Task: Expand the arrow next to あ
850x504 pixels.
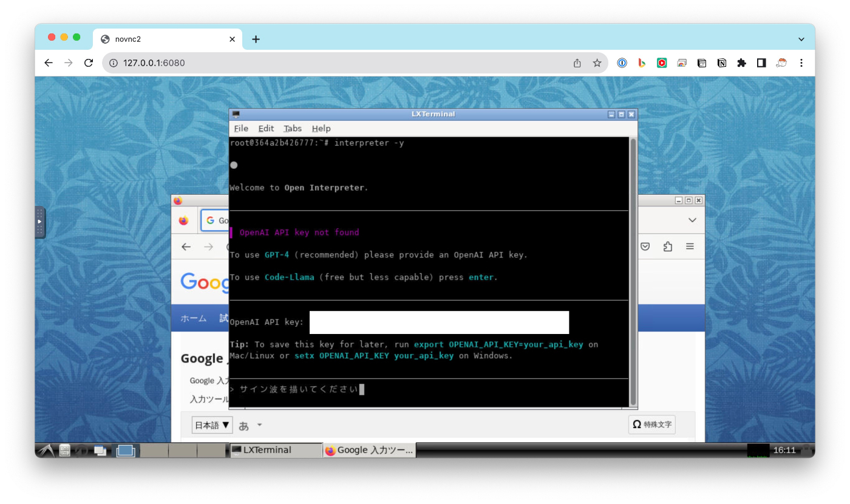Action: pos(259,425)
